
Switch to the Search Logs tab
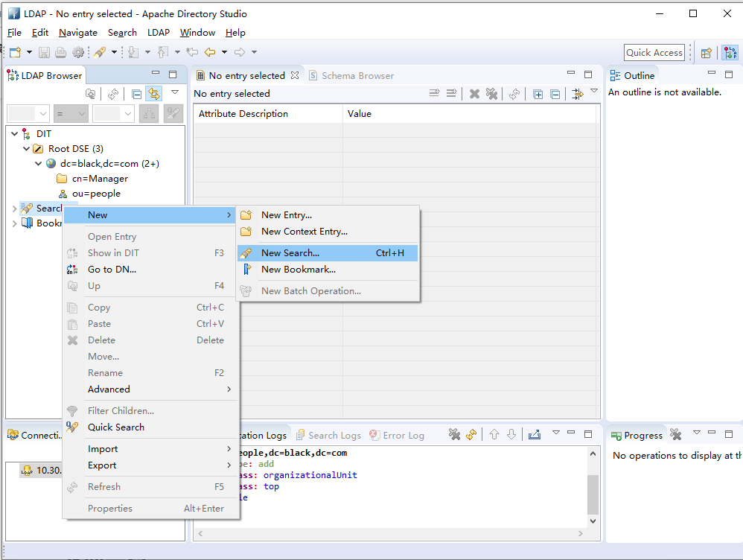[x=328, y=436]
